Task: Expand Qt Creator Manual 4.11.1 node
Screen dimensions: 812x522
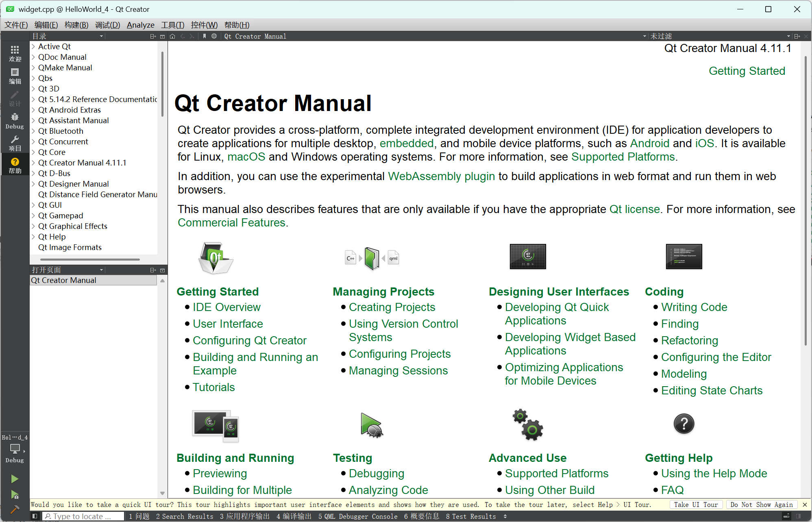Action: 33,163
